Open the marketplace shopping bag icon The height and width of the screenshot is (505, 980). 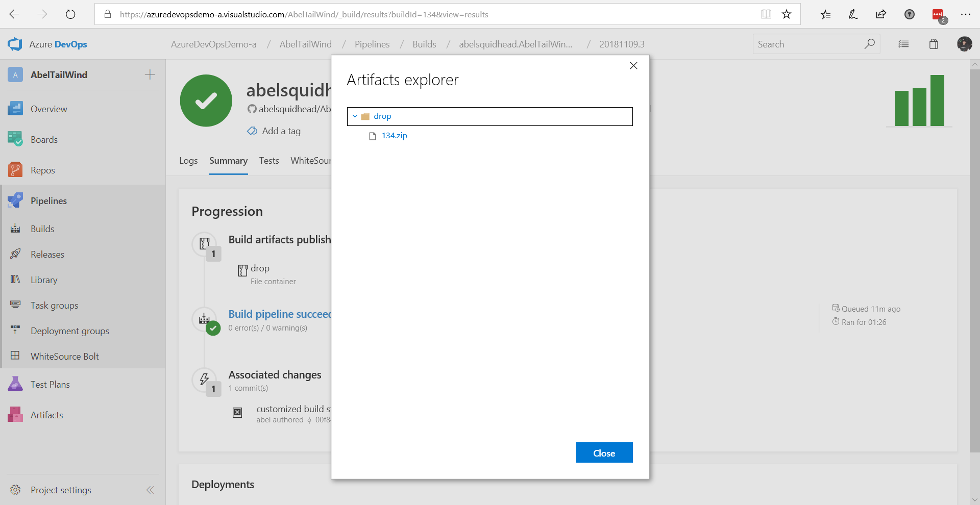tap(934, 44)
